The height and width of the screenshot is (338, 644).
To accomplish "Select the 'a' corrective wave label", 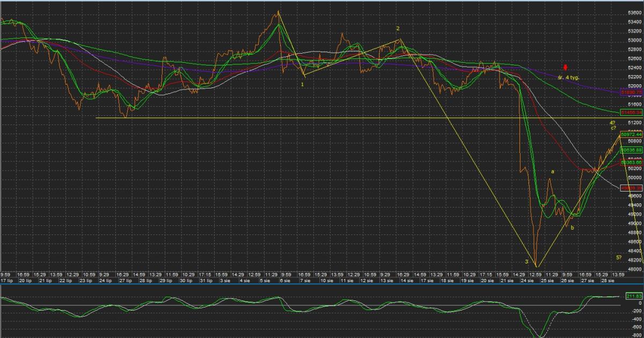I will click(553, 172).
